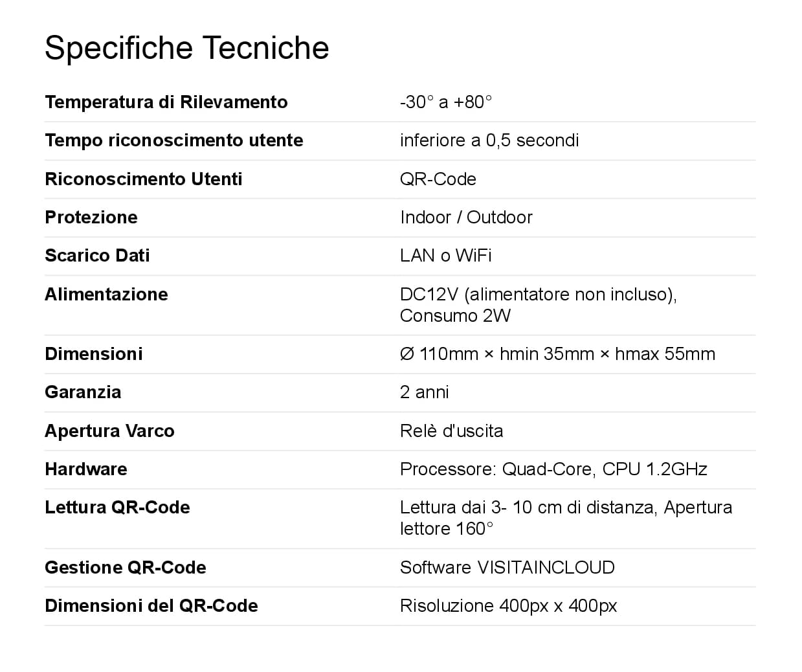This screenshot has height=672, width=802.
Task: Click the Scarico Dati label
Action: [97, 256]
